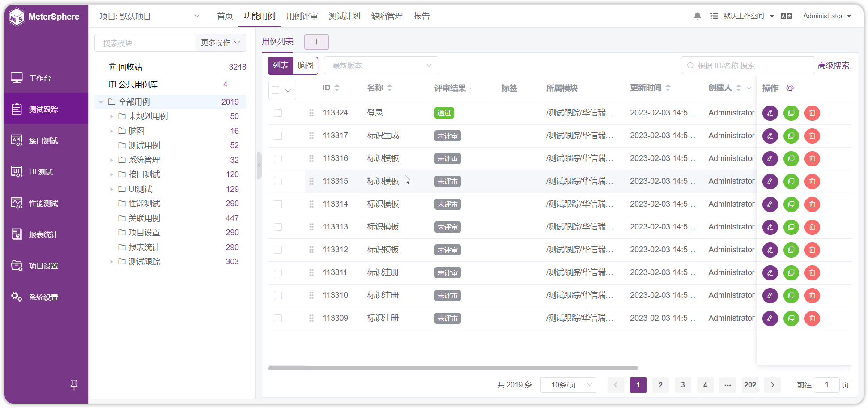Click the MeterSphere logo
868x408 pixels.
point(44,17)
